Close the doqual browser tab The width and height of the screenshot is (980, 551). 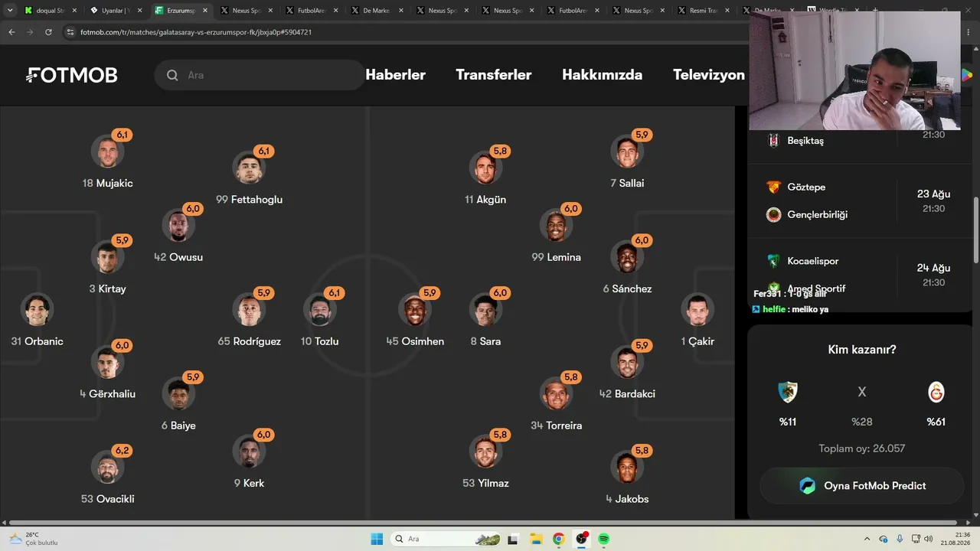(74, 11)
